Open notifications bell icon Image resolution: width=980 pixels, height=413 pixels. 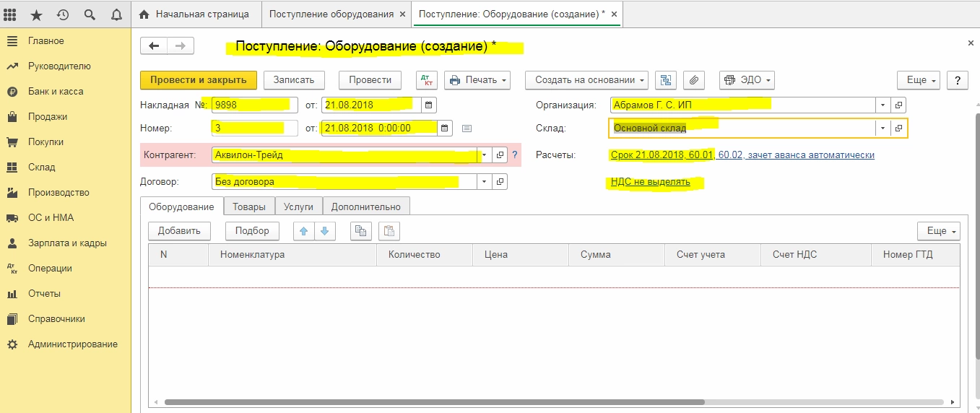click(116, 14)
